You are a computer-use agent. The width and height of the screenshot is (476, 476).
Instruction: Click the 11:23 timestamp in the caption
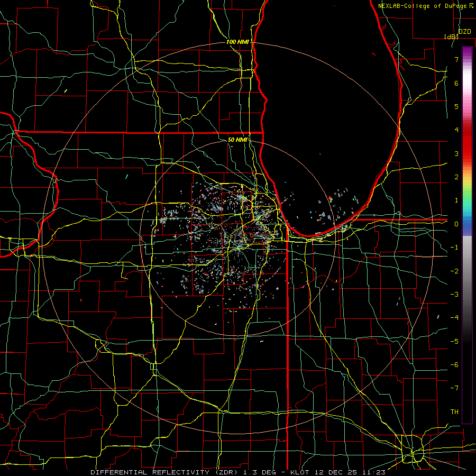pos(375,472)
